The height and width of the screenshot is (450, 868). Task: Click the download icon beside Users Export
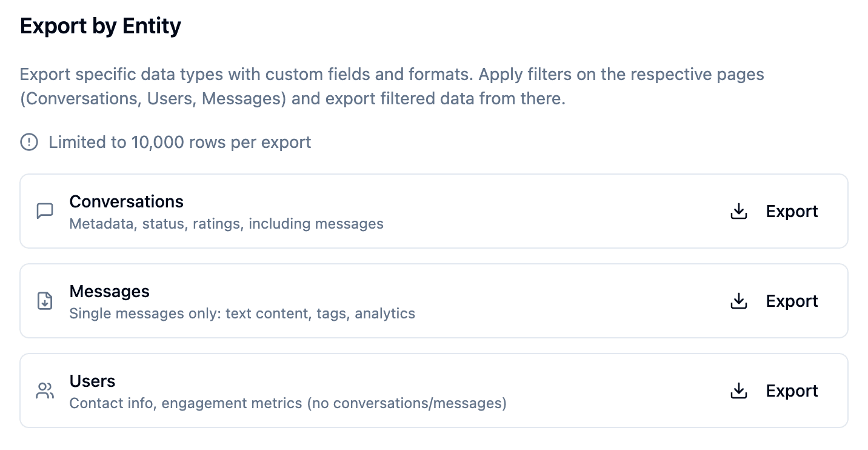pos(738,391)
